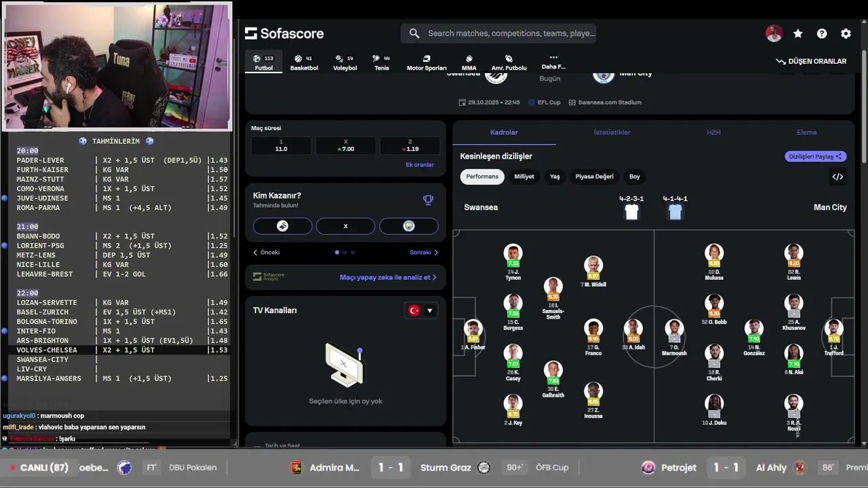Vote for Swansea to win

tap(283, 226)
